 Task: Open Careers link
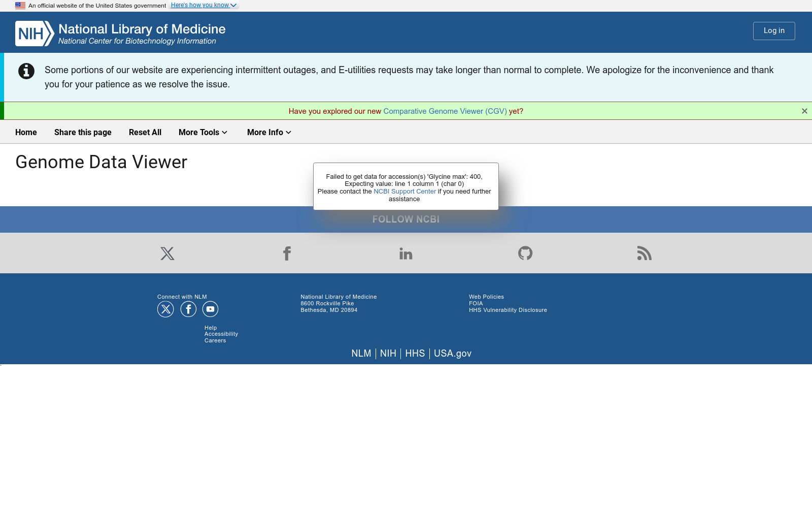(215, 340)
